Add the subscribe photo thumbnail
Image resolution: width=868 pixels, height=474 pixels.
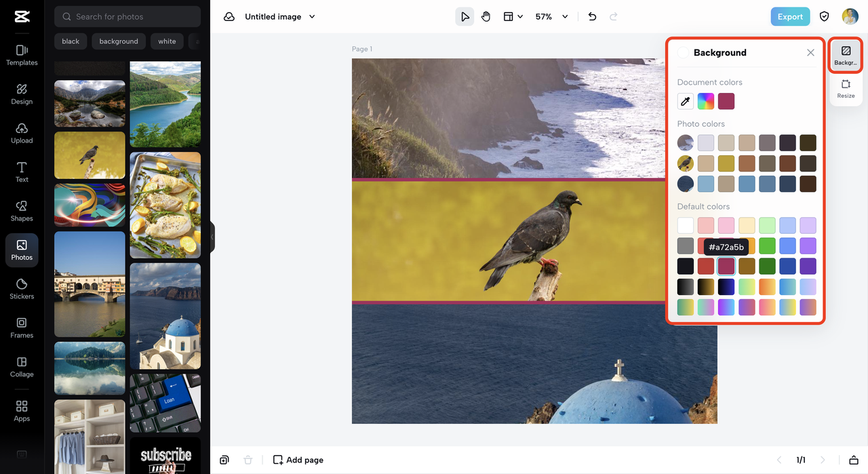pos(165,455)
